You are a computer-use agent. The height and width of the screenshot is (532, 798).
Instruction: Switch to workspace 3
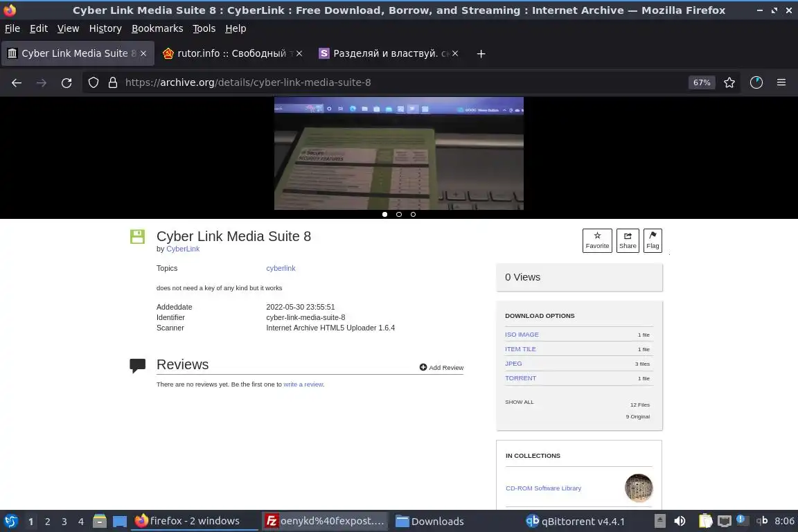coord(64,522)
